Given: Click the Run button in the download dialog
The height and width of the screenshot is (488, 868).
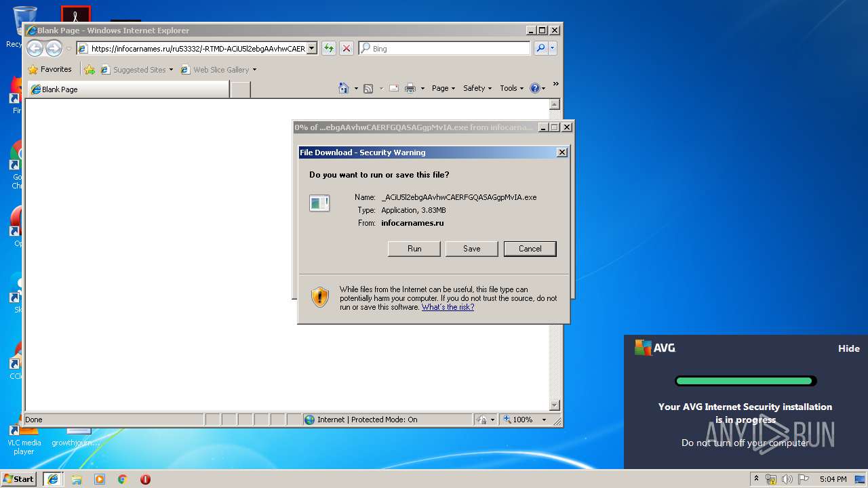Looking at the screenshot, I should tap(414, 249).
